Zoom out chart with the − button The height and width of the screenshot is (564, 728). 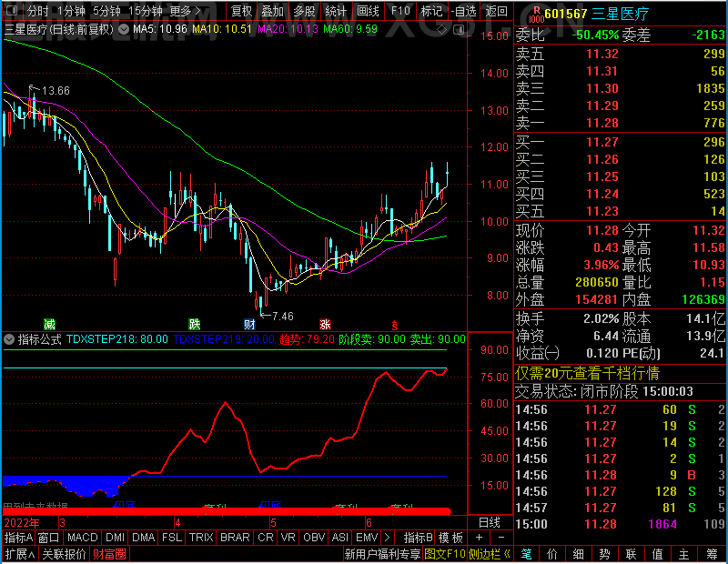click(x=501, y=538)
